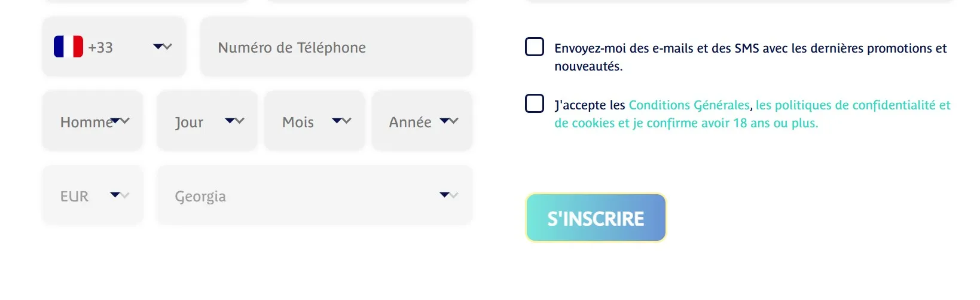Screen dimensions: 980x300
Task: Tick the J'accepte terms checkbox
Action: coord(535,104)
